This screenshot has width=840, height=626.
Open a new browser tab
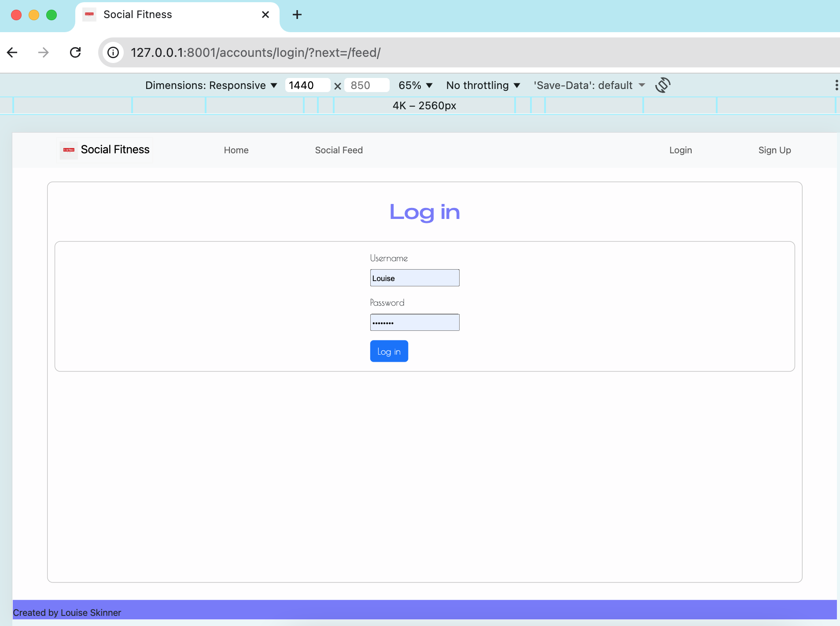(297, 15)
